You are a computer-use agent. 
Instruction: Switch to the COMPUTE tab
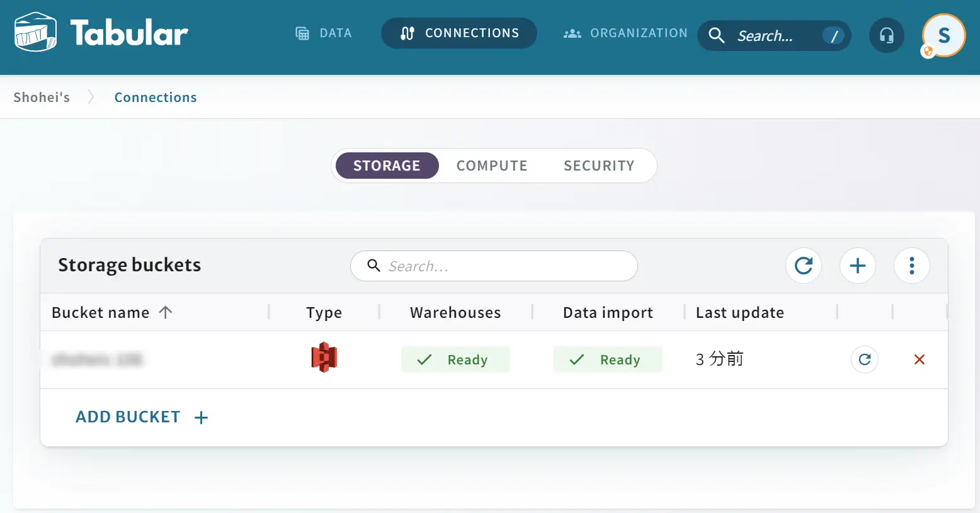tap(492, 166)
